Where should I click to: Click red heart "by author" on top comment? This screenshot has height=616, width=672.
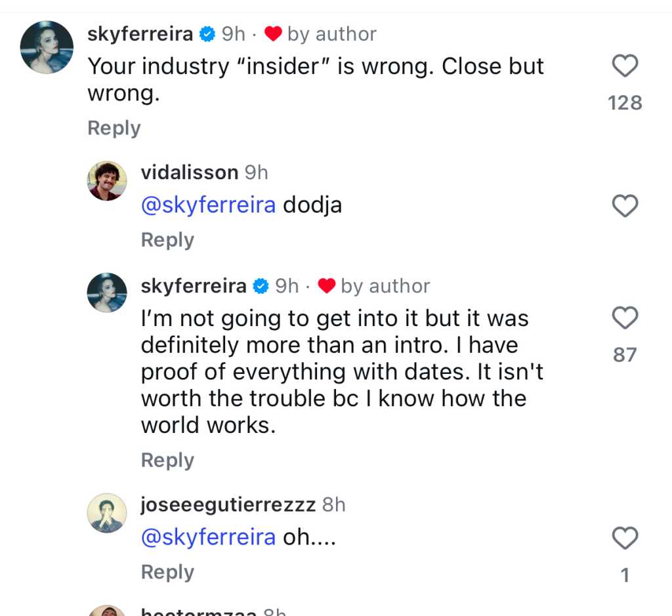272,34
